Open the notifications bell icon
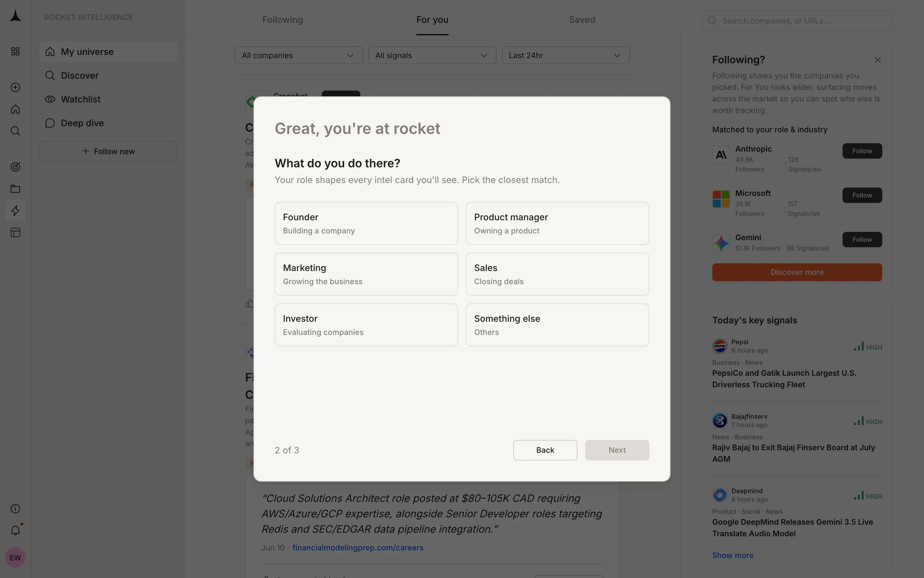 click(15, 530)
